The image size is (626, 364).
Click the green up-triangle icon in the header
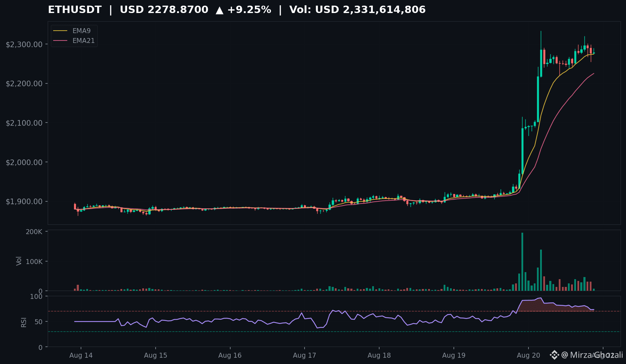point(219,10)
